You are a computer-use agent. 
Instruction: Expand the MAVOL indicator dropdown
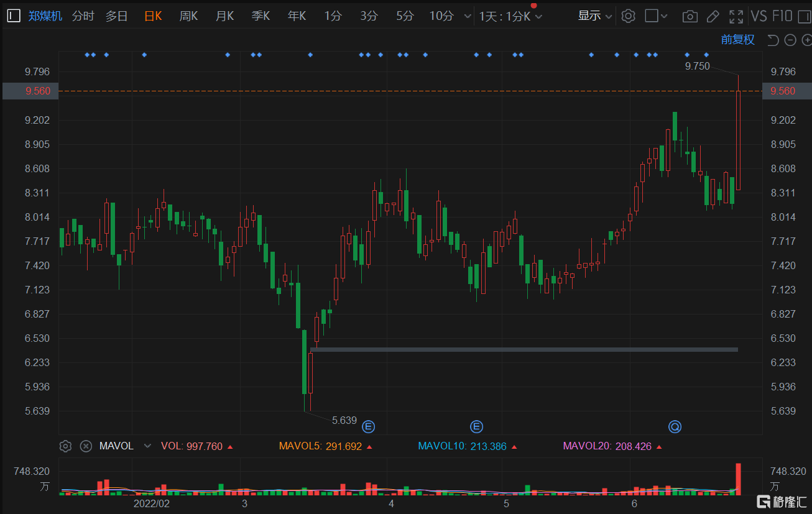point(147,446)
